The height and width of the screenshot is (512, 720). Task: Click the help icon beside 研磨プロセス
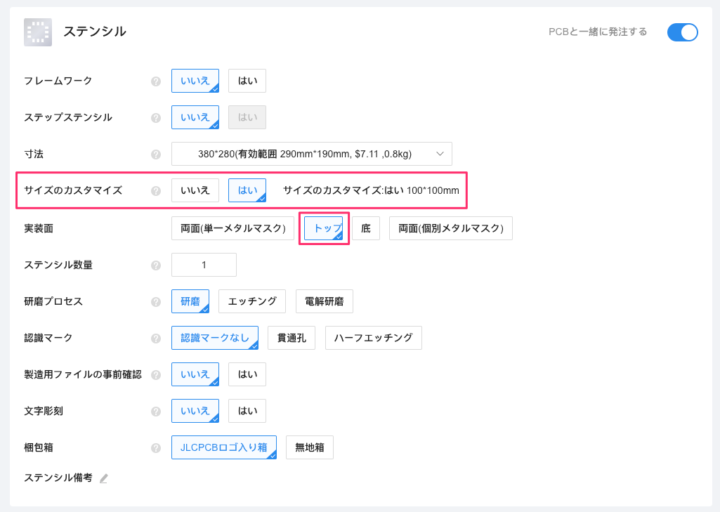tap(156, 301)
